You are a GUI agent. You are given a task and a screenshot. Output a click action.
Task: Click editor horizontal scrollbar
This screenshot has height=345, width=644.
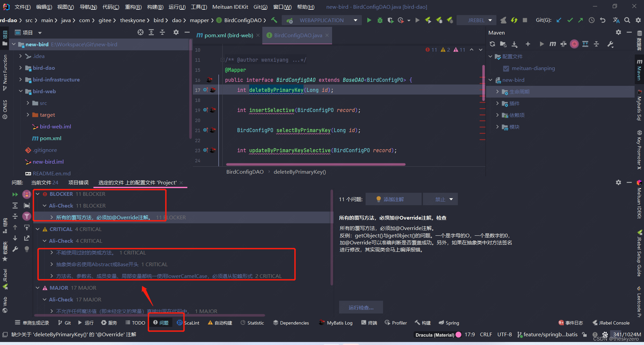[316, 165]
